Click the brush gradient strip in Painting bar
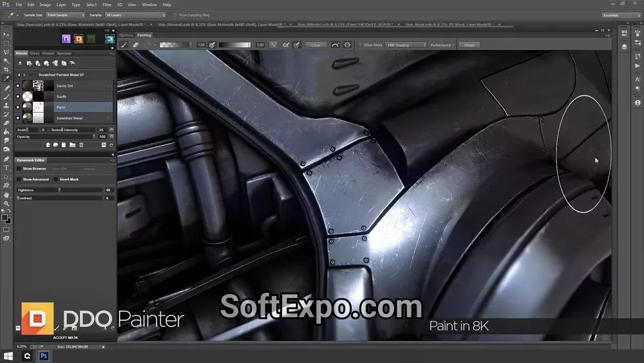The height and width of the screenshot is (363, 644). tap(175, 44)
